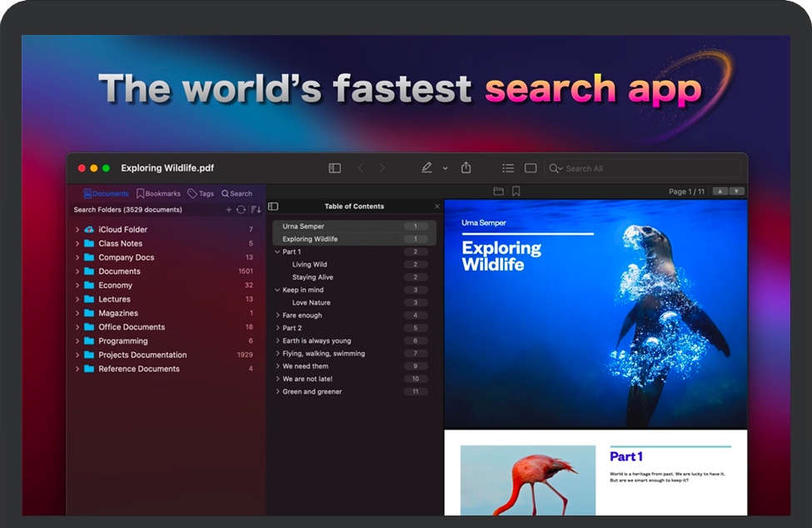Toggle the sidebar panel icon
The height and width of the screenshot is (528, 812).
(x=334, y=167)
